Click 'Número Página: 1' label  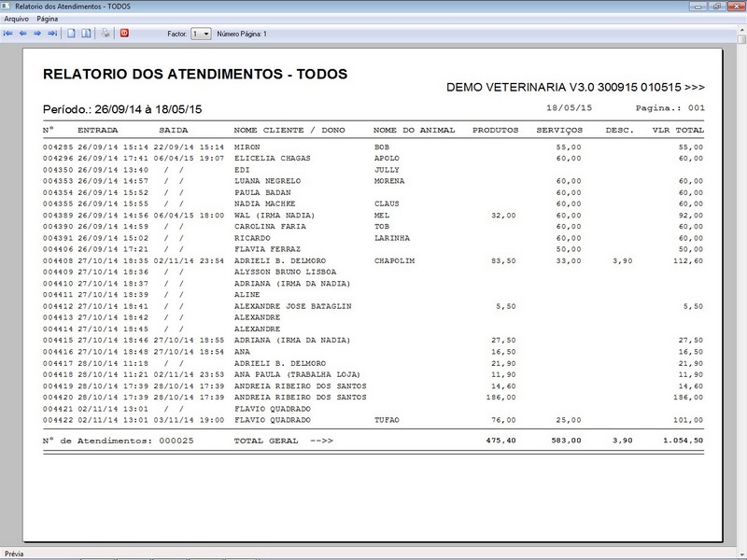coord(242,34)
